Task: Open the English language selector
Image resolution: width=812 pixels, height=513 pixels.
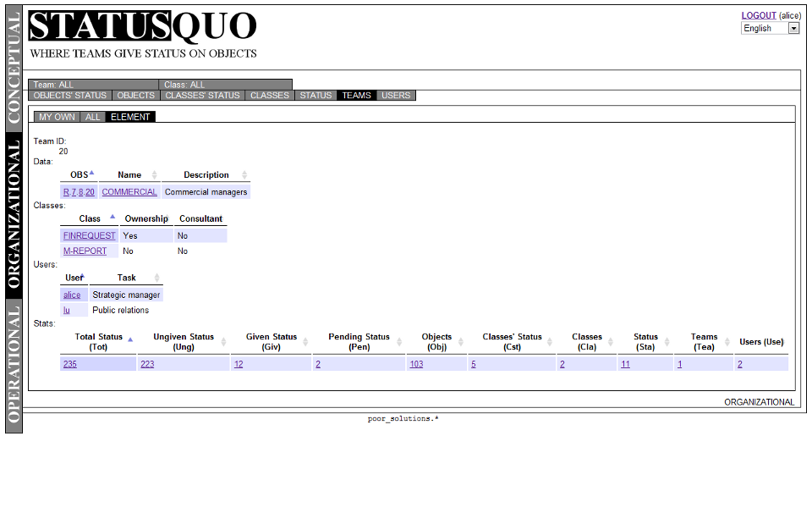Action: tap(793, 28)
